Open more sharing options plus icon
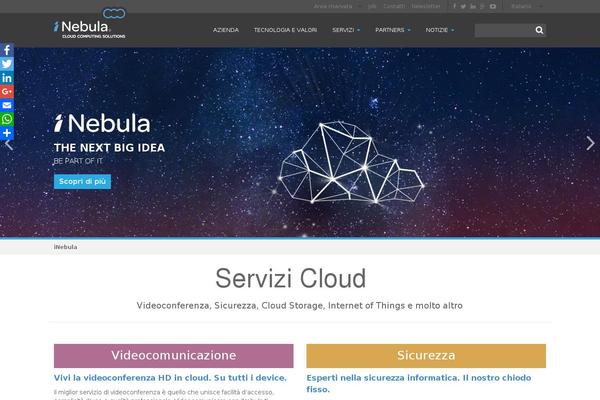Image resolution: width=600 pixels, height=400 pixels. point(7,133)
